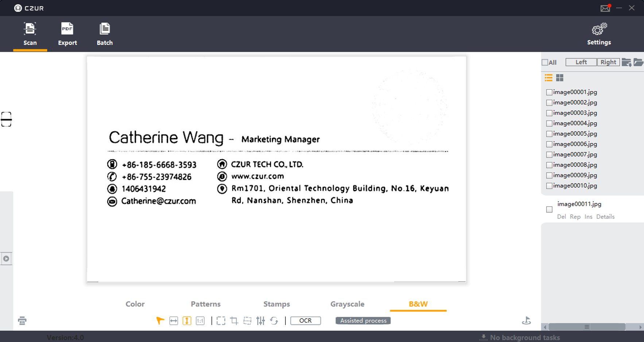Select image00008.jpg file name
This screenshot has width=644, height=342.
pos(575,165)
